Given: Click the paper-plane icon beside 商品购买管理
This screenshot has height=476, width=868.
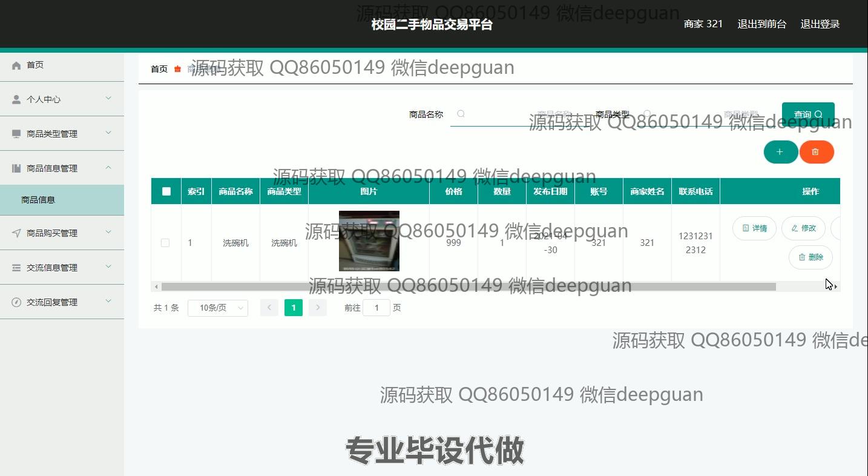Looking at the screenshot, I should click(16, 233).
